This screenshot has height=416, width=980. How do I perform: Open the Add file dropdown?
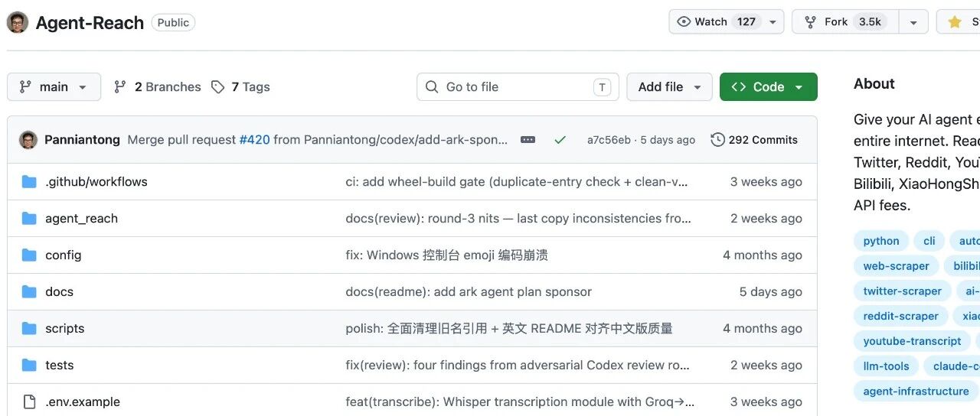tap(669, 86)
